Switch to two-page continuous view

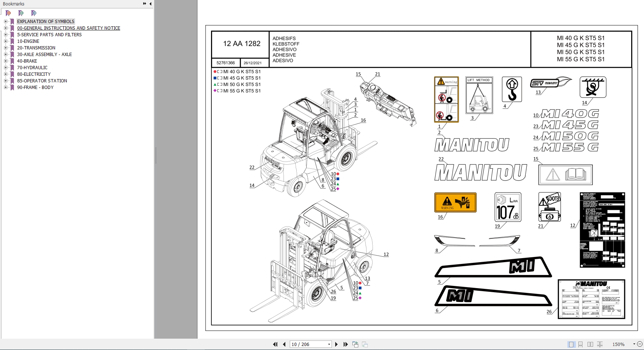[600, 344]
